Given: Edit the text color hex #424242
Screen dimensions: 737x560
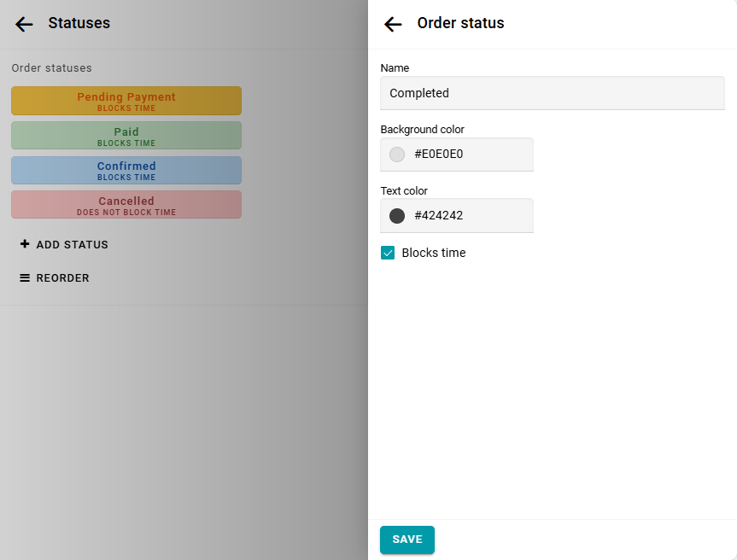Looking at the screenshot, I should pyautogui.click(x=468, y=216).
